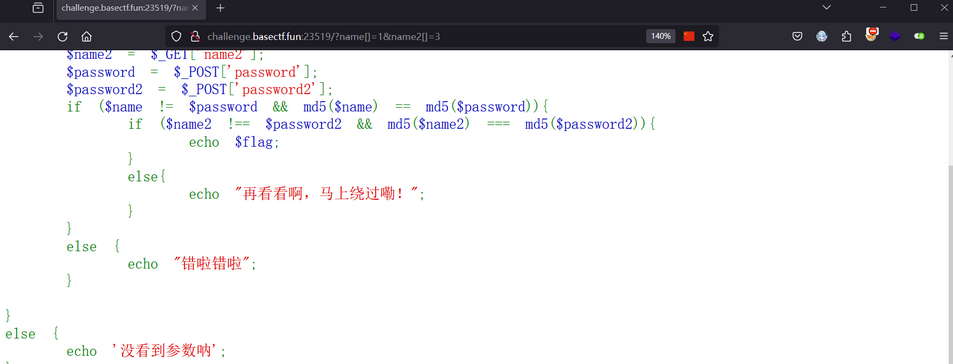Open Firefox View in the tab bar
This screenshot has width=953, height=364.
click(38, 8)
